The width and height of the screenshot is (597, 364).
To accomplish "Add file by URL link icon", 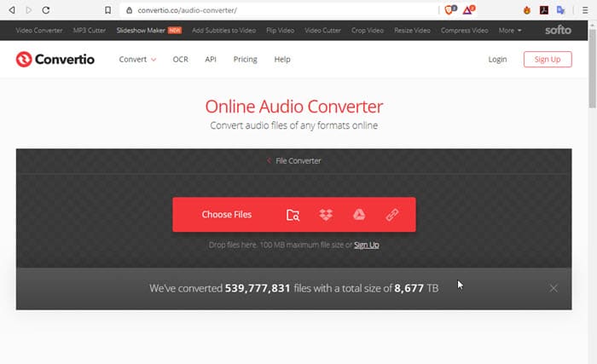I will [x=391, y=215].
